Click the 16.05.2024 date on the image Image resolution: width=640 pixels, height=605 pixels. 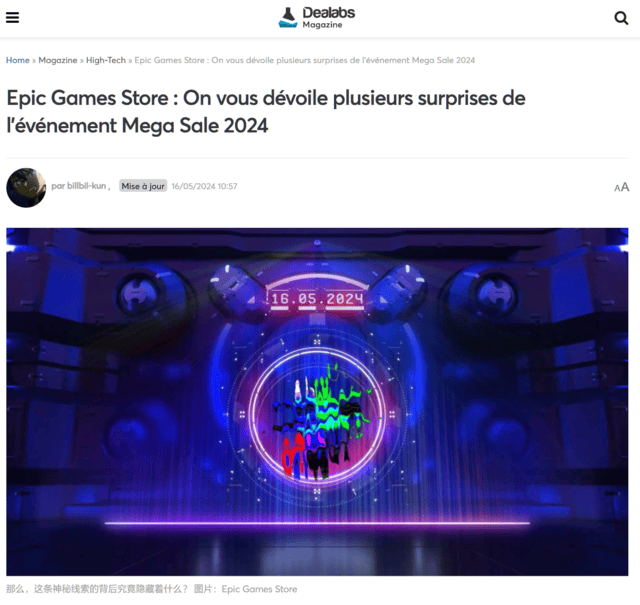pyautogui.click(x=317, y=299)
